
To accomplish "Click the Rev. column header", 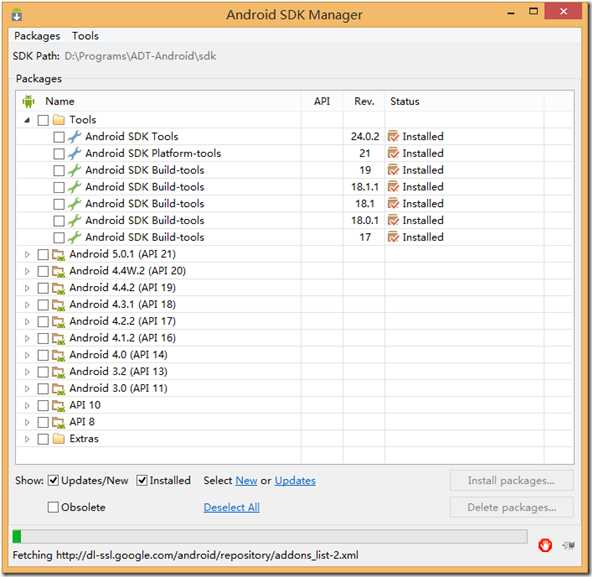I will tap(364, 101).
